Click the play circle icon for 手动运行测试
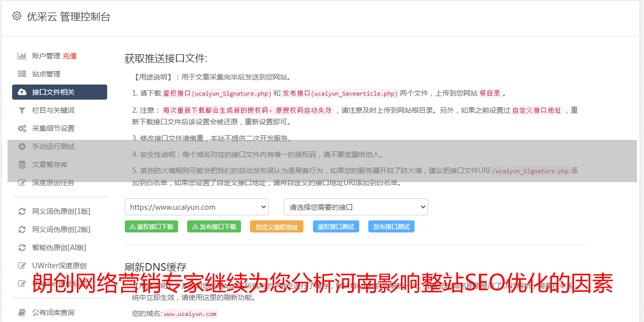Screen dimensions: 644x322 [22, 146]
